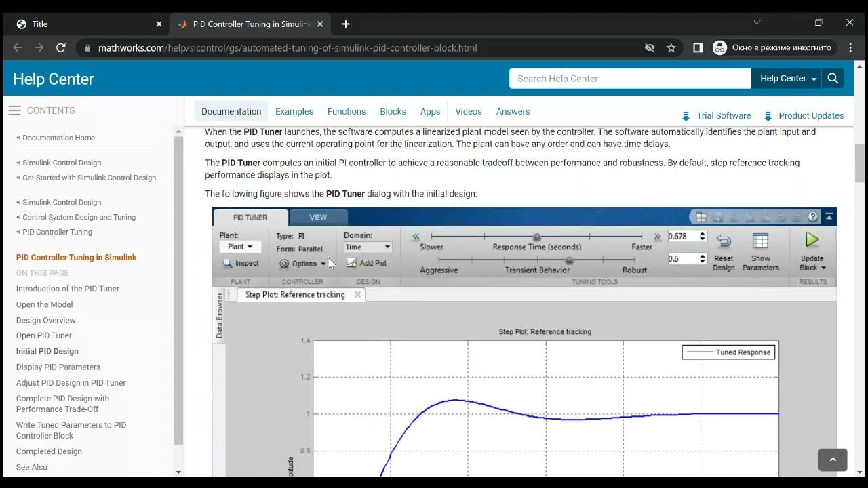
Task: Click the back to top arrow button
Action: pyautogui.click(x=833, y=460)
